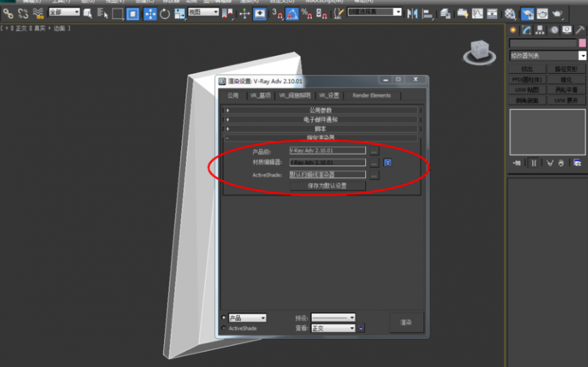The height and width of the screenshot is (367, 588).
Task: Click the Select and Manipulate icon
Action: pyautogui.click(x=245, y=14)
